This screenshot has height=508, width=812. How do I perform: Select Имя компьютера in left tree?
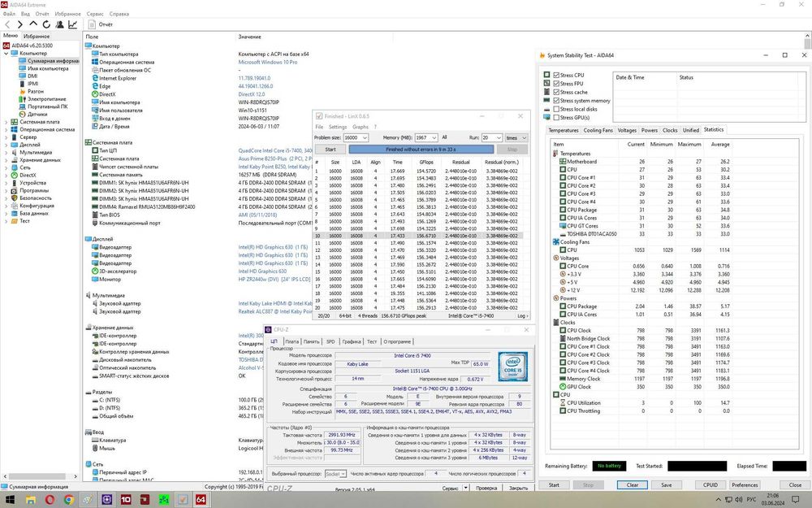[x=48, y=68]
